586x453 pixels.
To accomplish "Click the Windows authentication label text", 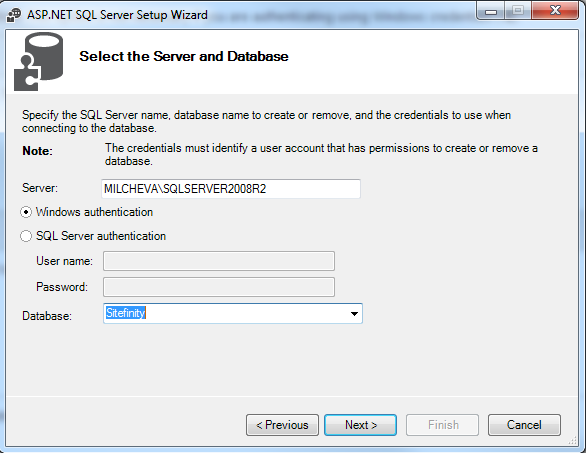I will tap(95, 212).
